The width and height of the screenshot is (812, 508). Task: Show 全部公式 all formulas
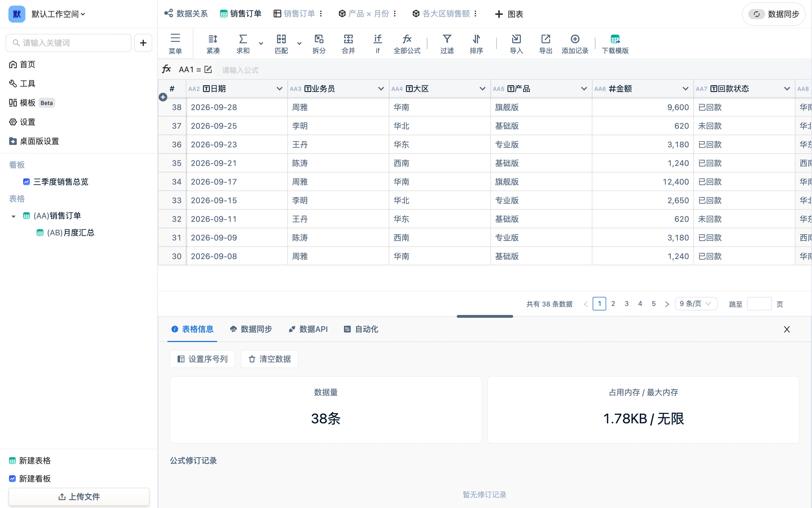[407, 44]
